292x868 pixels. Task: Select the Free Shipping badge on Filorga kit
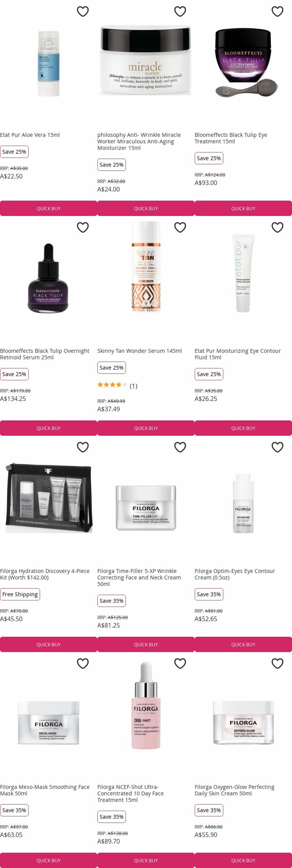coord(20,594)
